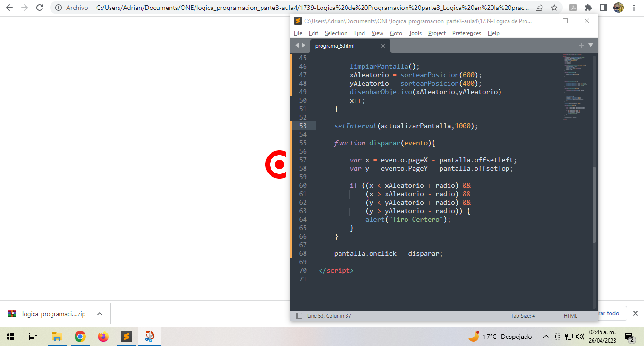
Task: Open Sublime Text Help menu
Action: 493,33
